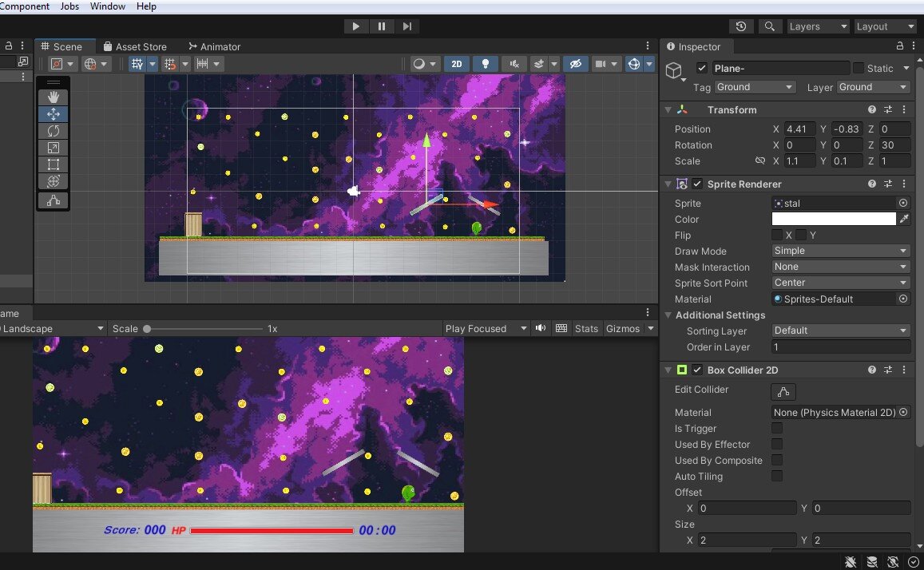Open Unity search
Viewport: 924px width, 570px height.
(x=769, y=26)
